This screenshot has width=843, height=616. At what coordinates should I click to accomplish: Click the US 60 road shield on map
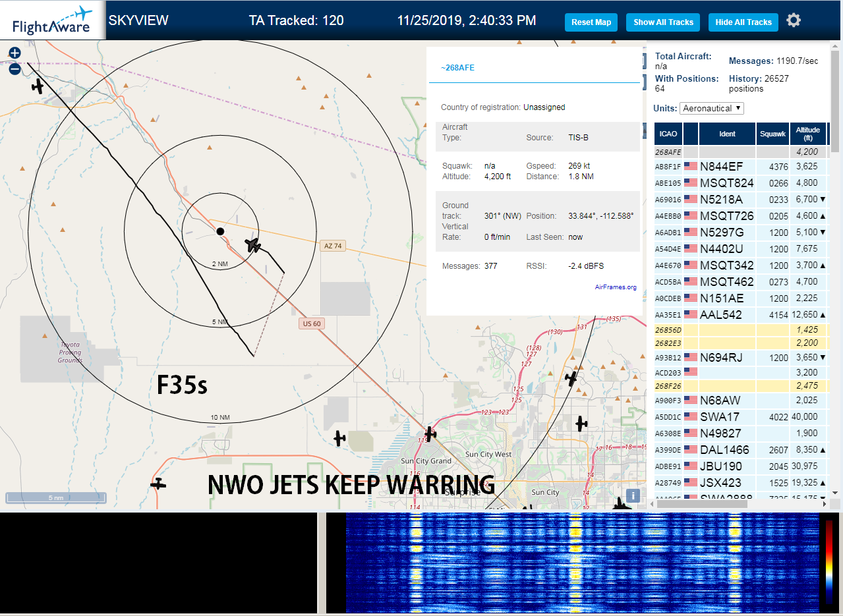[312, 323]
